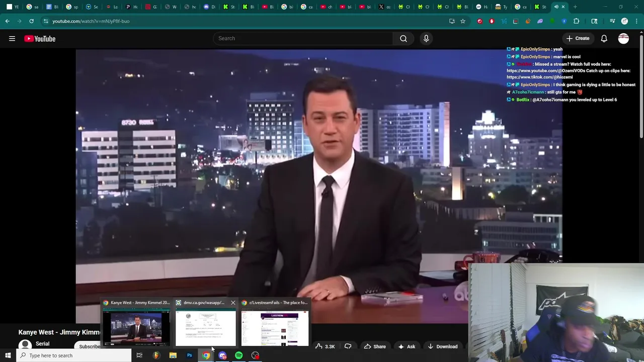The height and width of the screenshot is (362, 644).
Task: Open the YouTube guide hamburger menu
Action: [x=12, y=38]
